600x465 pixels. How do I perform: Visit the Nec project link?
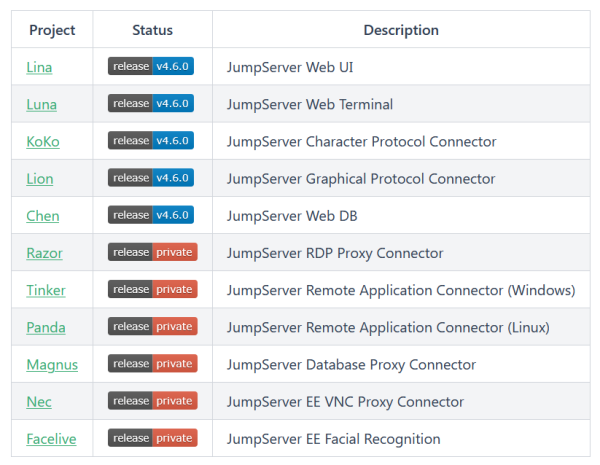(39, 402)
